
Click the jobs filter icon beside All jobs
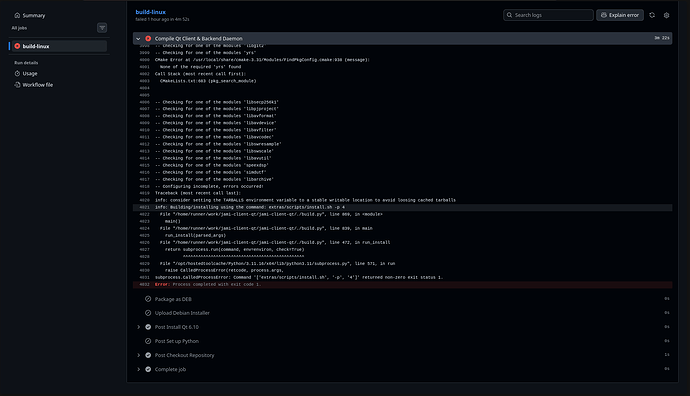(102, 28)
